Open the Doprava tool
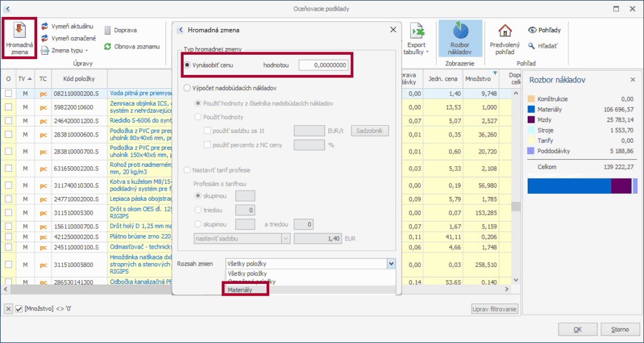 click(x=108, y=30)
